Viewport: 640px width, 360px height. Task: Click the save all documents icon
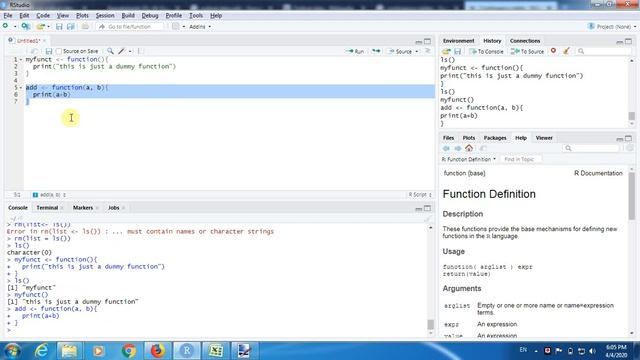(x=71, y=27)
